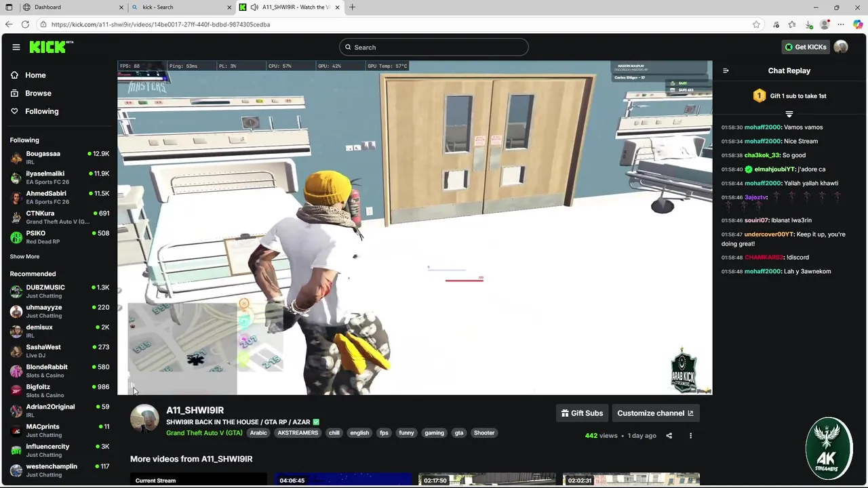Screen dimensions: 868x488
Task: Click the browser address bar URL
Action: coord(160,24)
